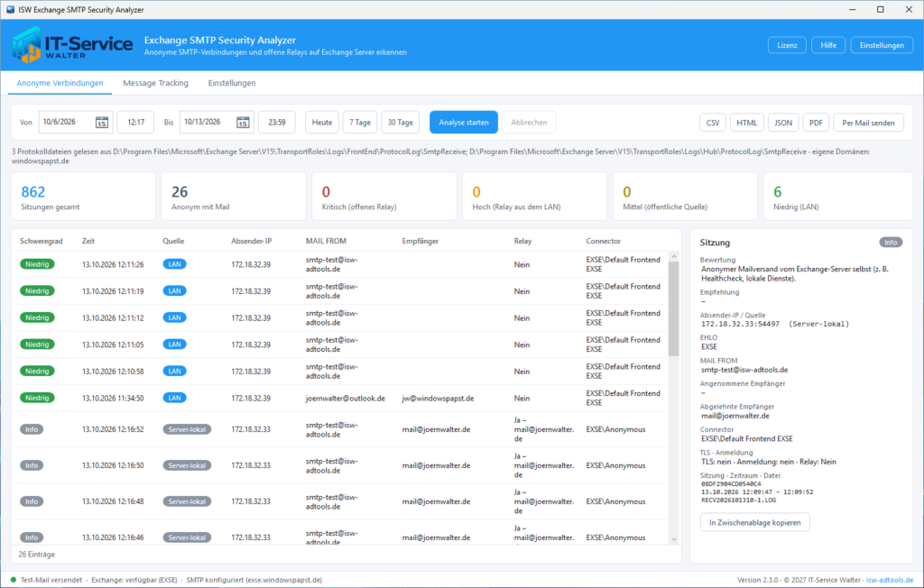Click the Abbrechen button

click(529, 123)
